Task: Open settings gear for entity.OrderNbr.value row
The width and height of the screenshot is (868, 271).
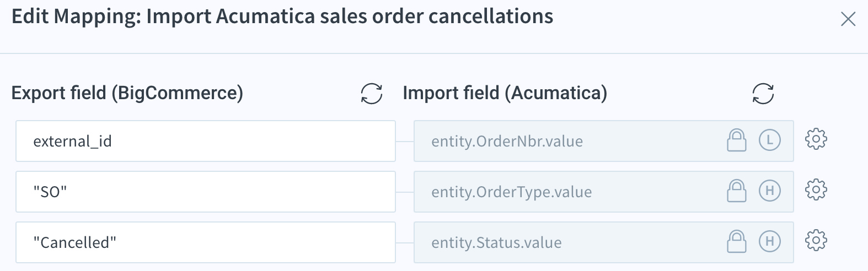Action: coord(816,139)
